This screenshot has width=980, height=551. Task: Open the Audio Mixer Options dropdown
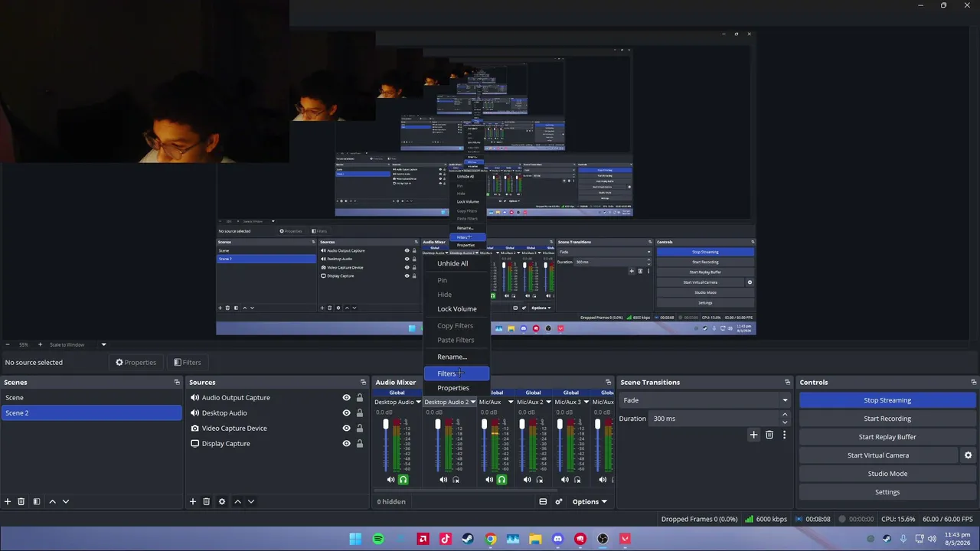click(590, 501)
